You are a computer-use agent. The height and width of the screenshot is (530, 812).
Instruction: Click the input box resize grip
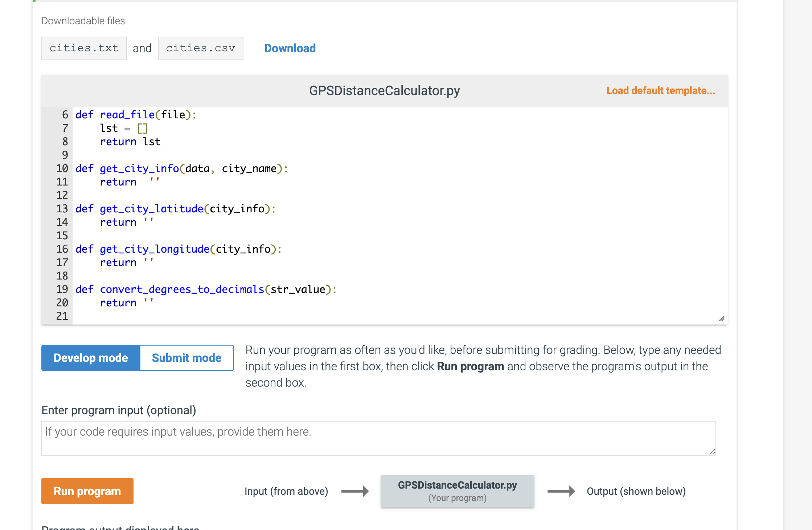tap(712, 452)
